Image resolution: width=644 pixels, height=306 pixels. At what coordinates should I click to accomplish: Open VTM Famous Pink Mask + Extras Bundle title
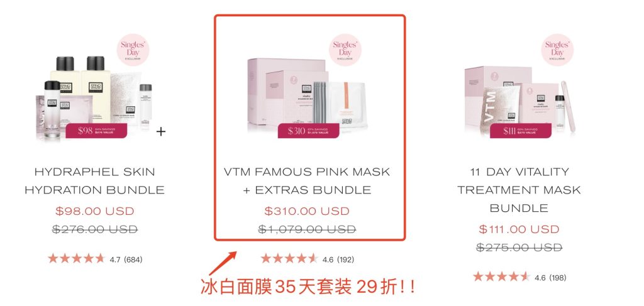click(x=307, y=181)
